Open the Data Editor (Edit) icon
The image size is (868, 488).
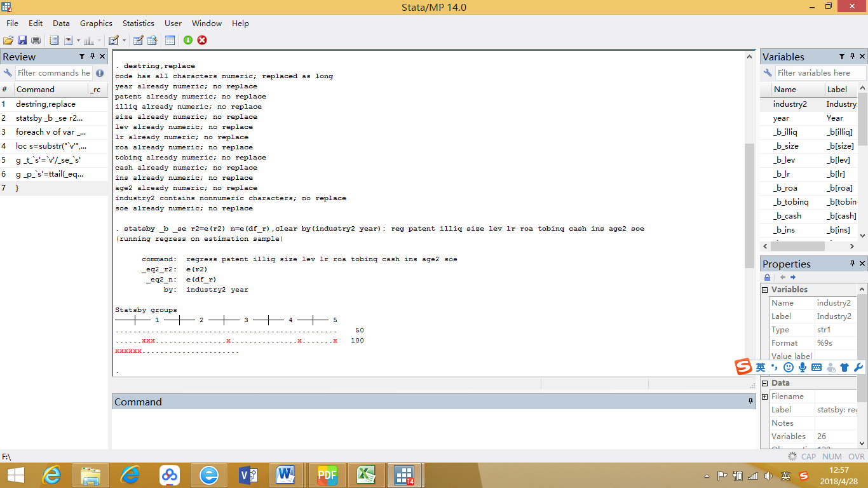pyautogui.click(x=138, y=40)
